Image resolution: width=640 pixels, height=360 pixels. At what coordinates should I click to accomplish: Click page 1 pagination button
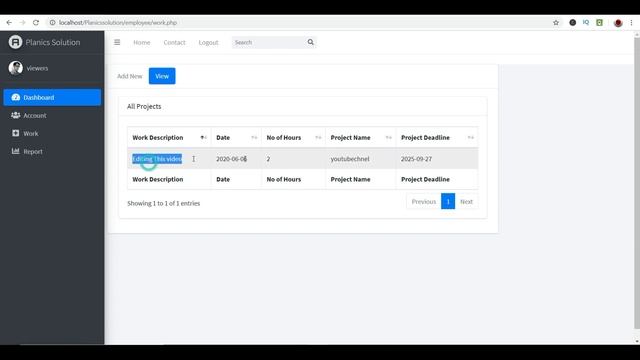[x=448, y=202]
